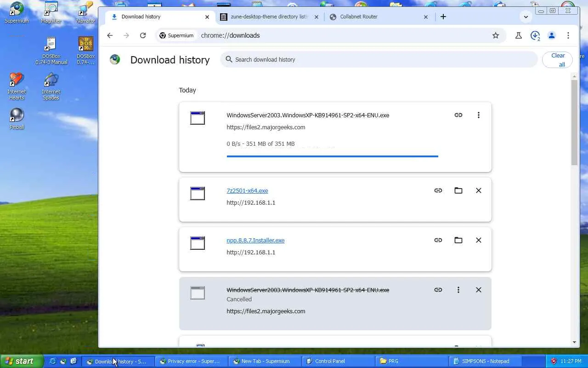Image resolution: width=588 pixels, height=368 pixels.
Task: Reload the downloads page
Action: (143, 35)
